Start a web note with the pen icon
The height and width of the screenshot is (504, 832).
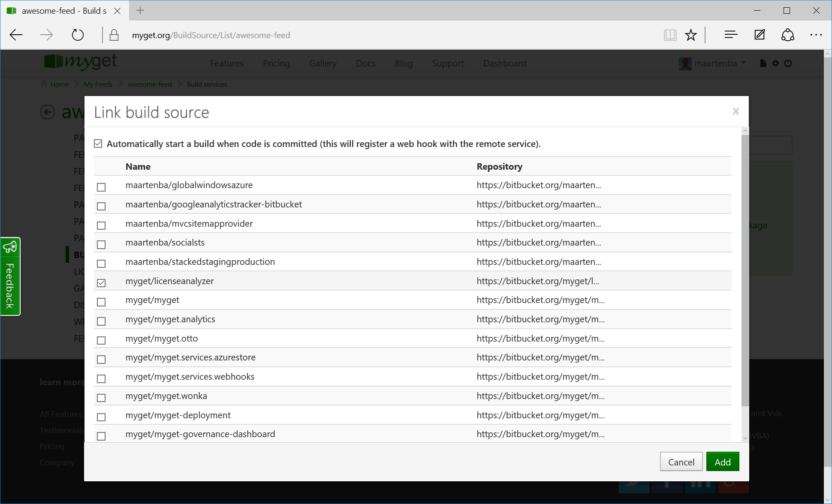coord(759,35)
